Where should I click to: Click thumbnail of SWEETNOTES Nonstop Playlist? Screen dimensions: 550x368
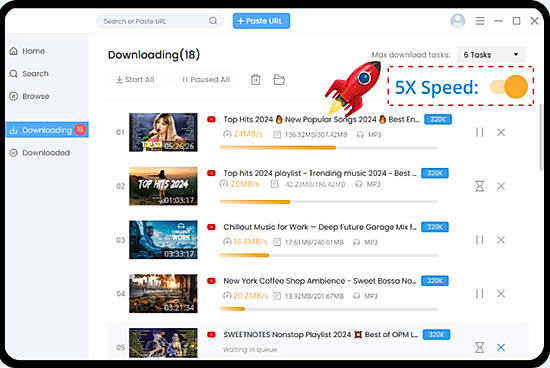[163, 343]
